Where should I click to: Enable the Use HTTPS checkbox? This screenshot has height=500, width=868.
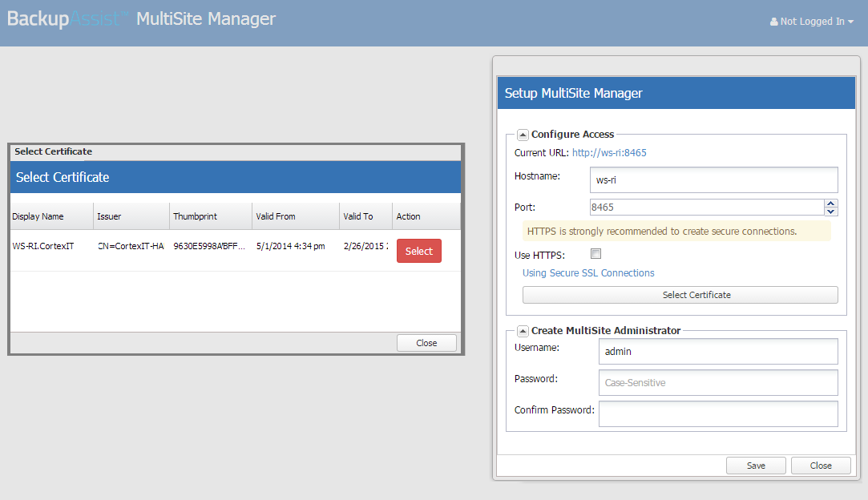click(x=595, y=255)
